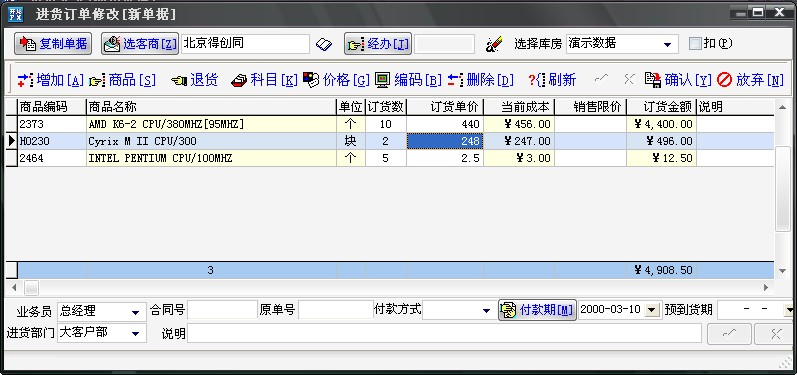Click the toolbar X cancel icon
797x375 pixels.
629,79
